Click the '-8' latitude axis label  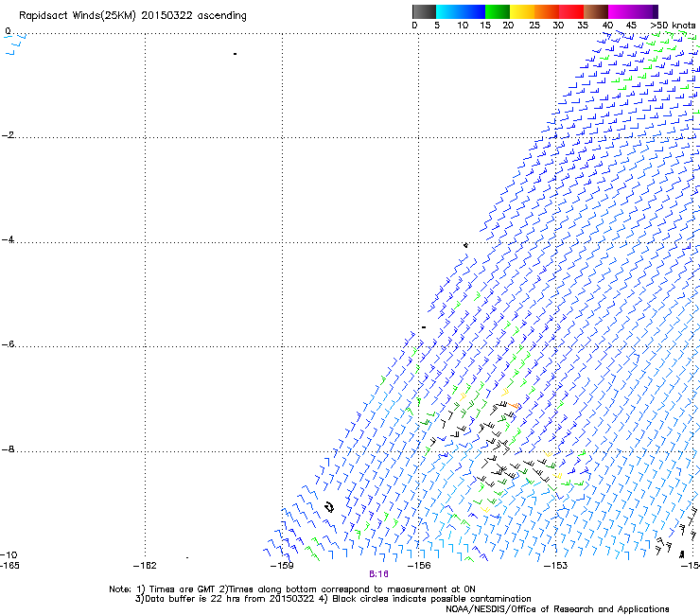point(8,449)
